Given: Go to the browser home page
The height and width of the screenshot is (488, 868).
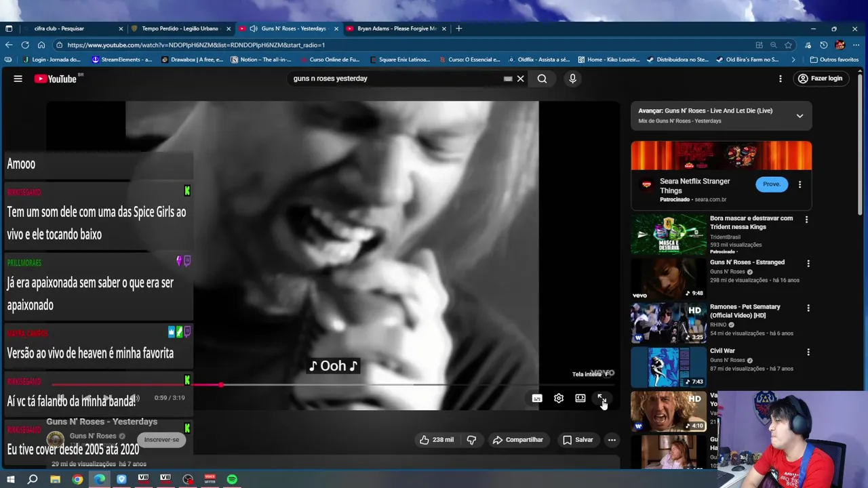Looking at the screenshot, I should [41, 45].
